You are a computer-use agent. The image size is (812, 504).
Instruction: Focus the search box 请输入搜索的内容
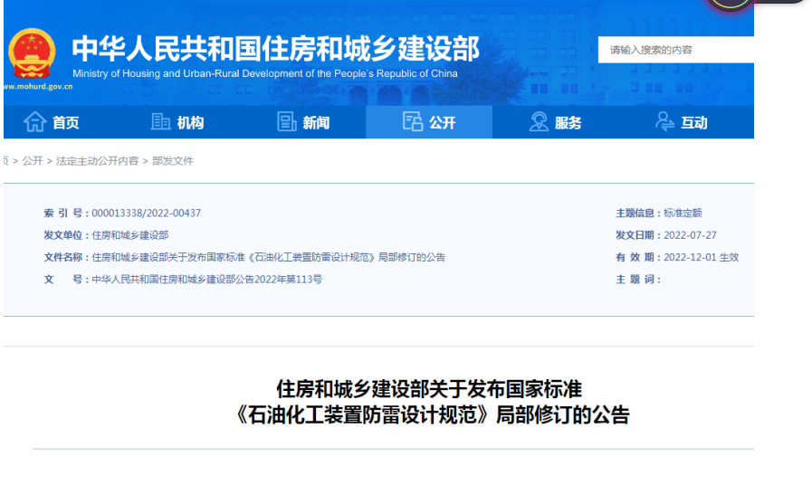[x=674, y=50]
